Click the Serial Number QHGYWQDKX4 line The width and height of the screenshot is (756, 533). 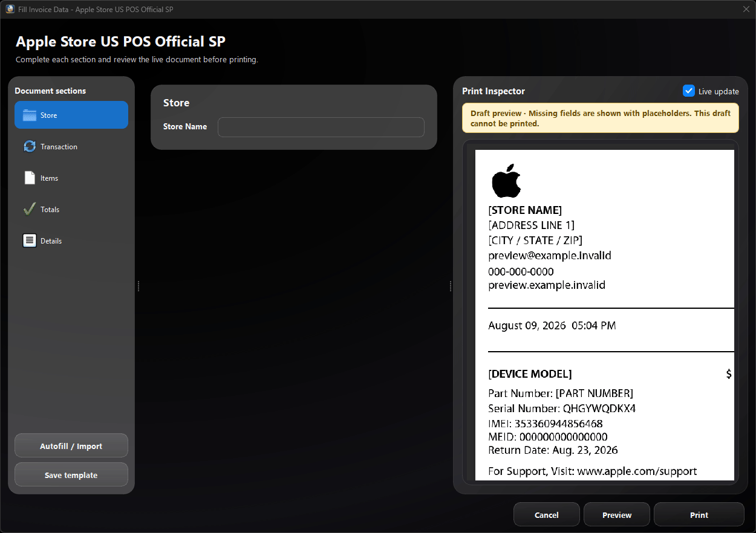(562, 409)
